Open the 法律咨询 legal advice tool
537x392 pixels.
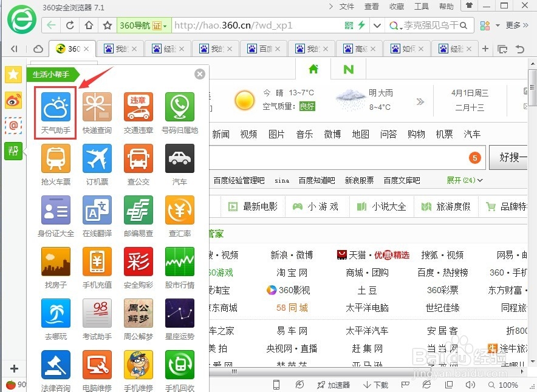[x=56, y=371]
